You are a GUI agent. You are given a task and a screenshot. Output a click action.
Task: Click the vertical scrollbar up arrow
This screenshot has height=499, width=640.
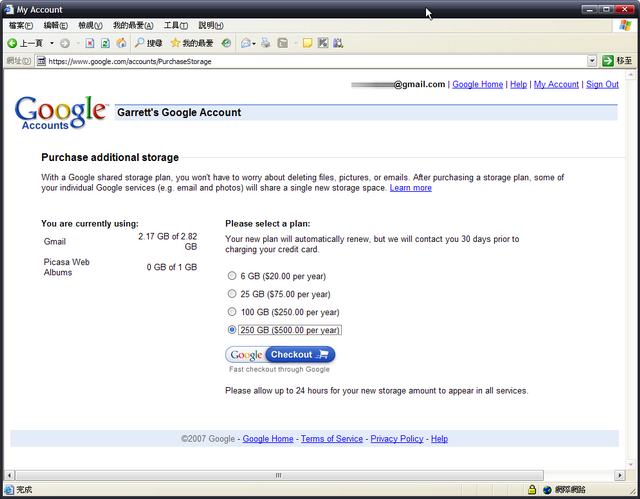coord(631,75)
